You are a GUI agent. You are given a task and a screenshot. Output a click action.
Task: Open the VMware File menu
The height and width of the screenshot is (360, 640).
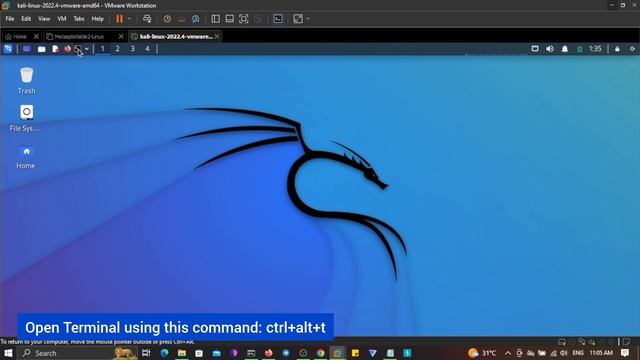10,19
